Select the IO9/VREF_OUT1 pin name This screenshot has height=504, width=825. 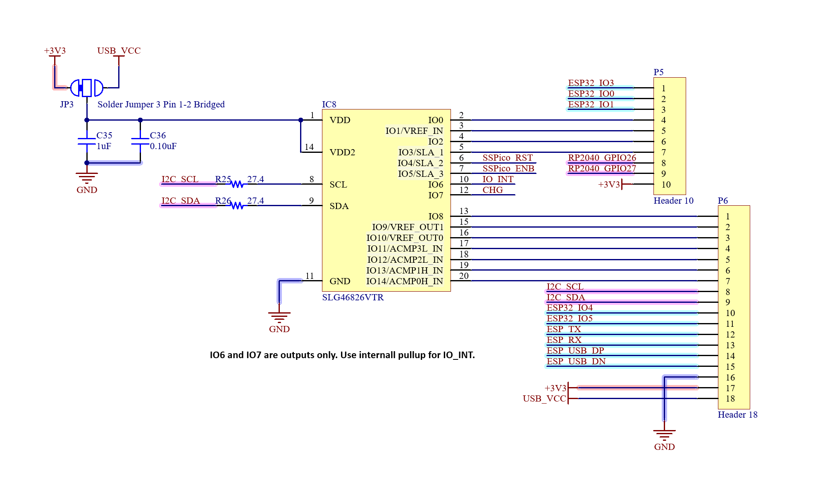point(408,227)
